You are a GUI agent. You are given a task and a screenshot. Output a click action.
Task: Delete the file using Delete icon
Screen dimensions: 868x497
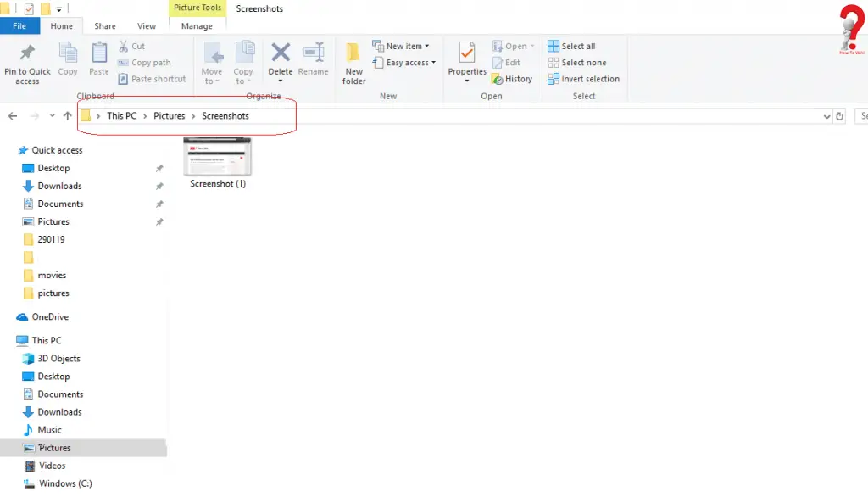pyautogui.click(x=280, y=59)
